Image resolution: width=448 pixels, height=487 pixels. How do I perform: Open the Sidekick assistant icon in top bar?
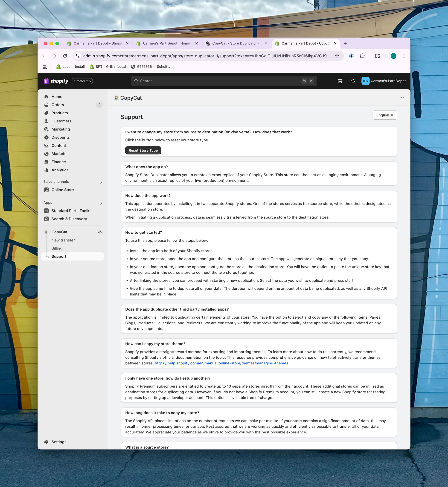pyautogui.click(x=340, y=81)
